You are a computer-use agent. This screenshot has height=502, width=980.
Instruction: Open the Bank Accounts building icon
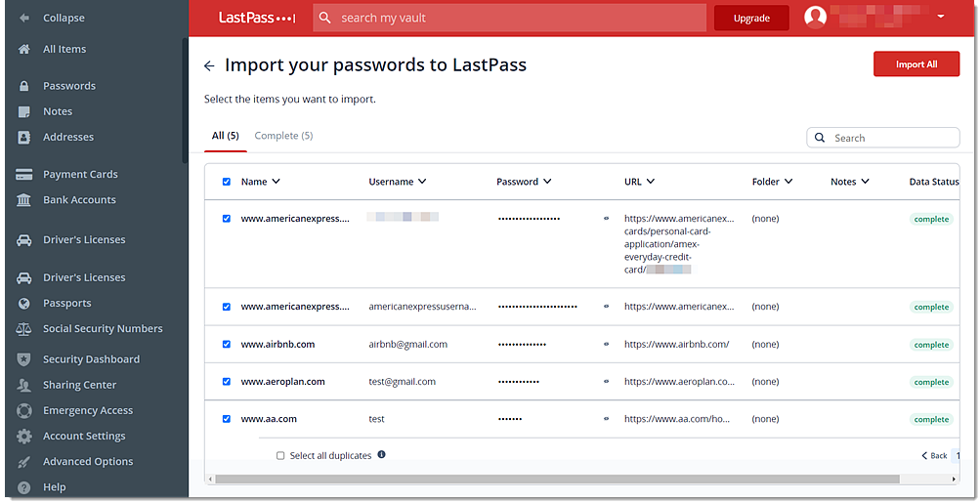pos(23,200)
